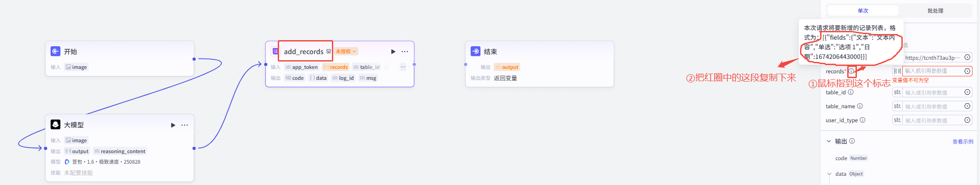Select the 单次 tab
The height and width of the screenshot is (185, 980).
(863, 10)
